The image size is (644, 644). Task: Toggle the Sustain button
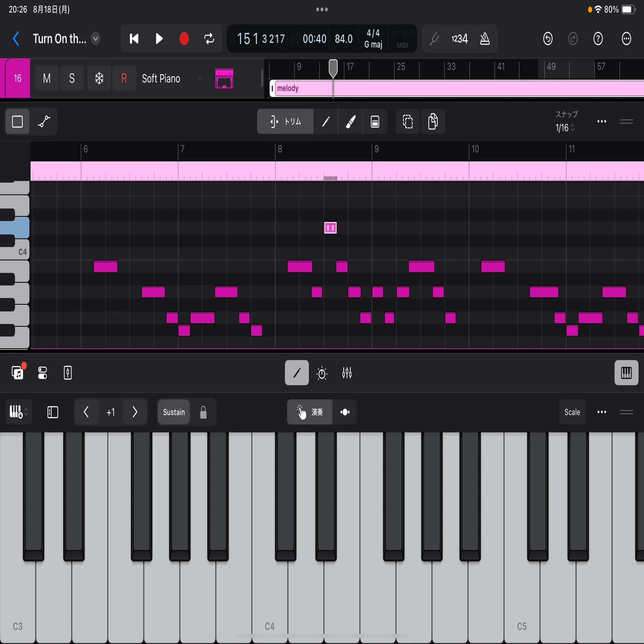pyautogui.click(x=174, y=412)
